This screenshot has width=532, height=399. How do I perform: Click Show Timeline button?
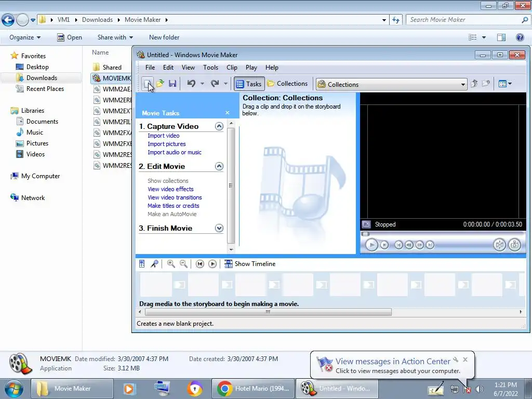click(250, 263)
